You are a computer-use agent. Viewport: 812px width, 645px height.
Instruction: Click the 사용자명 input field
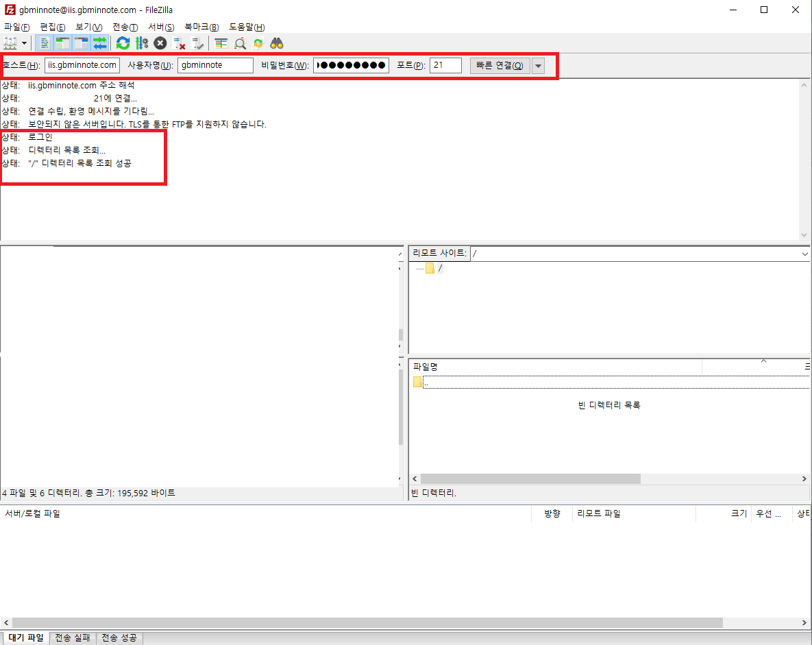click(x=215, y=65)
